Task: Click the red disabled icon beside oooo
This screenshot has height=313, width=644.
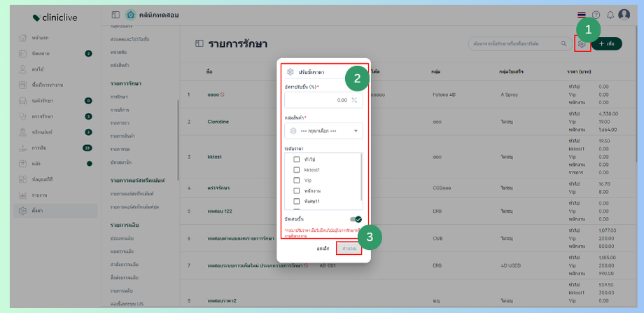Action: tap(222, 95)
